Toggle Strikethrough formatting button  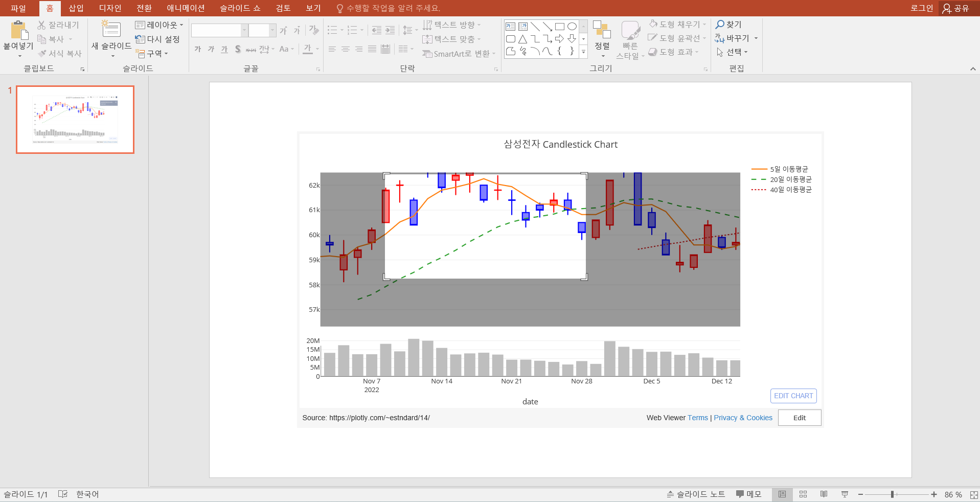pos(251,49)
